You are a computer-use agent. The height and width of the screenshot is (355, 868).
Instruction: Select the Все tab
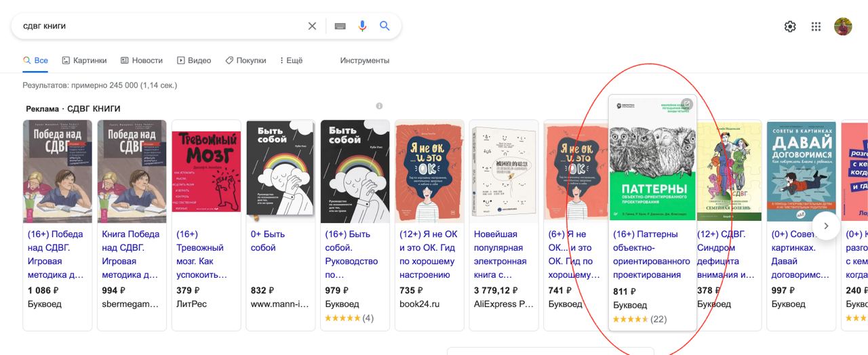(x=35, y=60)
